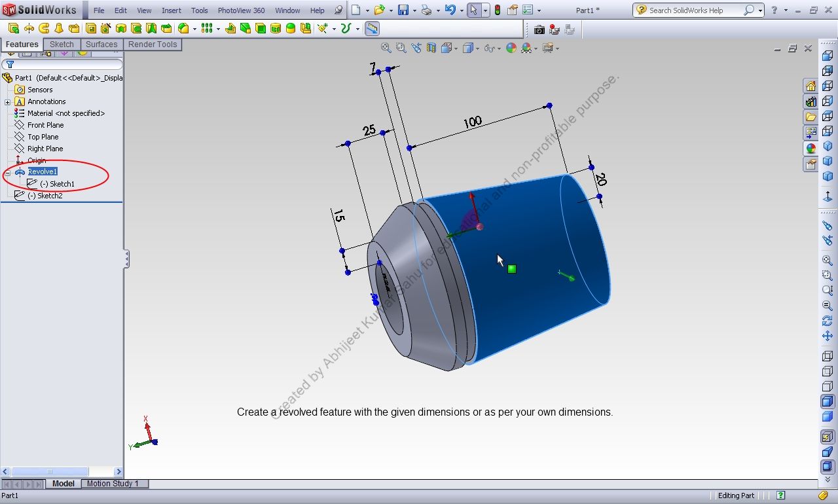
Task: Open the Appearances task pane tab
Action: coord(811,149)
